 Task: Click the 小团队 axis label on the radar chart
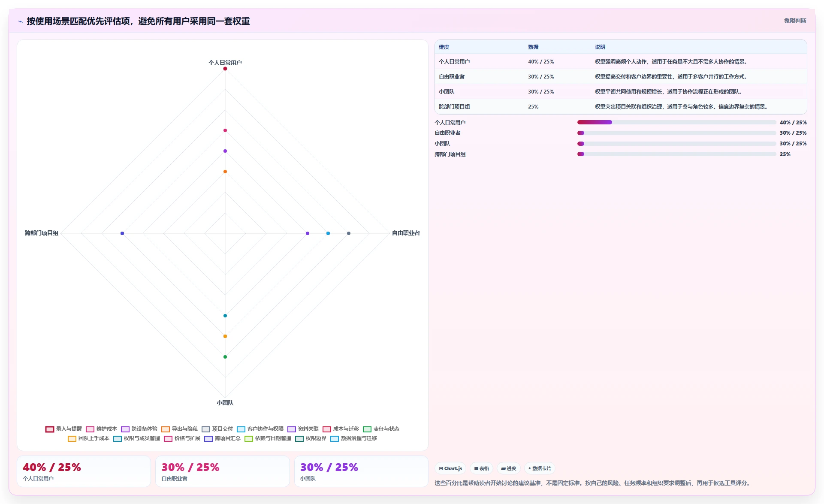225,403
